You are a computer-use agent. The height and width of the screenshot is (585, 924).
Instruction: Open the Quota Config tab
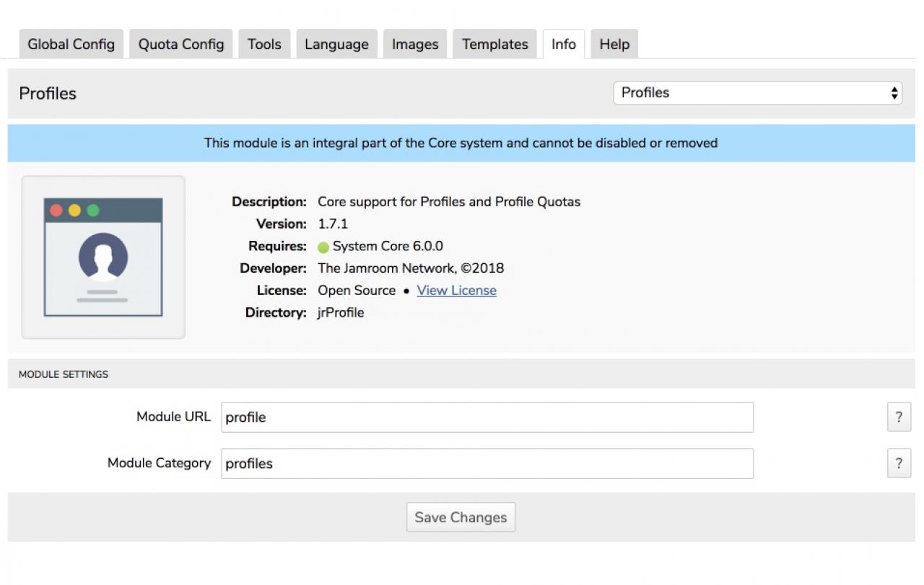click(x=181, y=44)
